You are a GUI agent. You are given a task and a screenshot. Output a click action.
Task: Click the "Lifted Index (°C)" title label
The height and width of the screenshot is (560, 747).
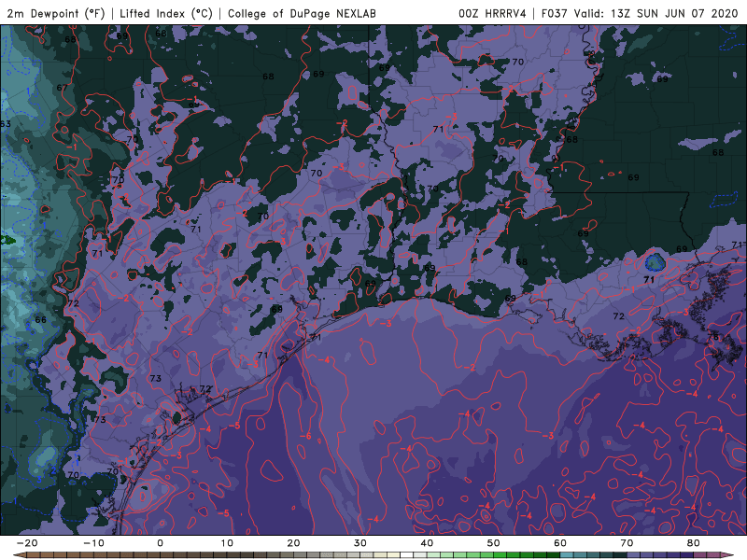[166, 13]
